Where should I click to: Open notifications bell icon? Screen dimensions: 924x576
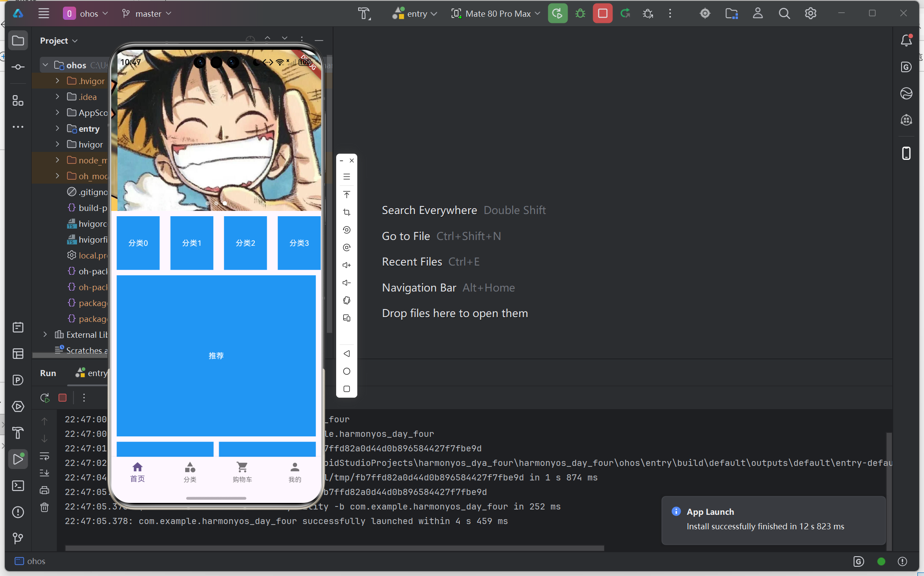906,41
